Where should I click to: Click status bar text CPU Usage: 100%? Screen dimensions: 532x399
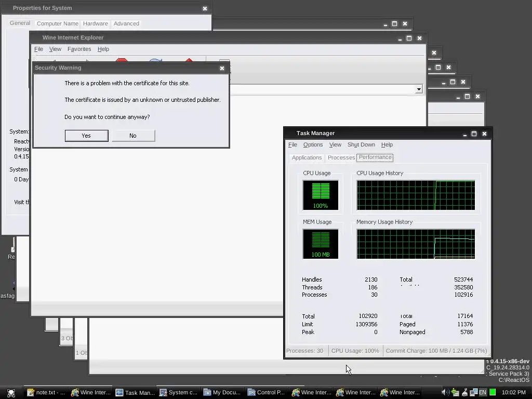355,351
